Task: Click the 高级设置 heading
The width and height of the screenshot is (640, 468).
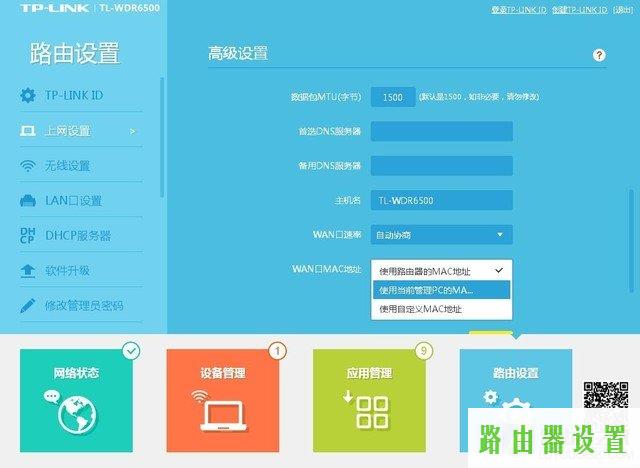Action: [238, 53]
